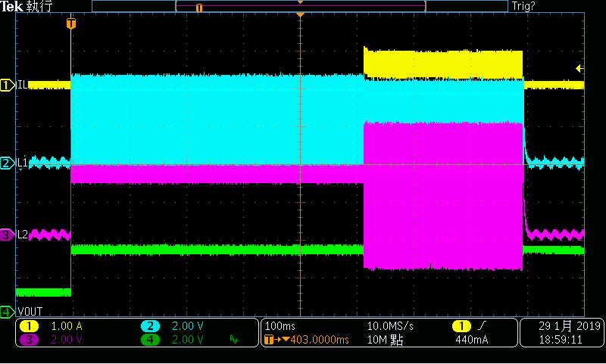Select orange trigger position T marker on waveform

(70, 23)
